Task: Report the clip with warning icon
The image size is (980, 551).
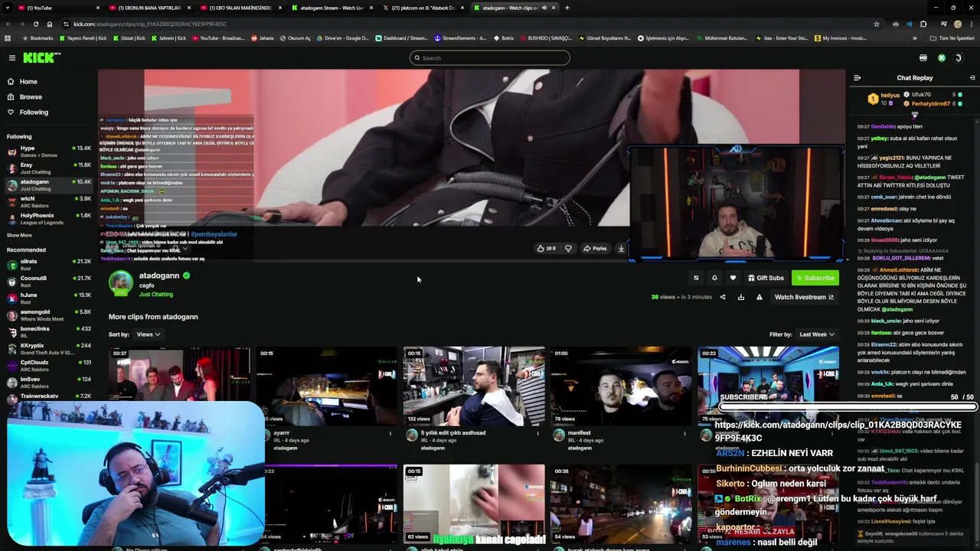Action: point(759,297)
